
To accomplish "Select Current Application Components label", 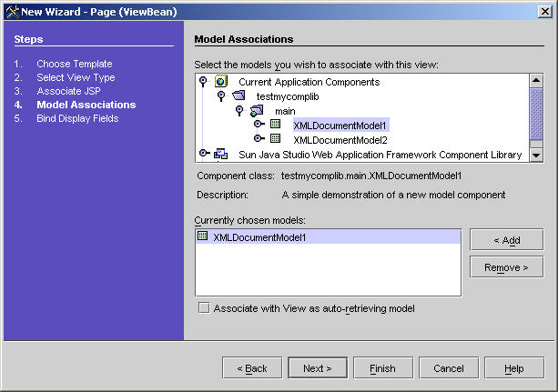I will [309, 82].
